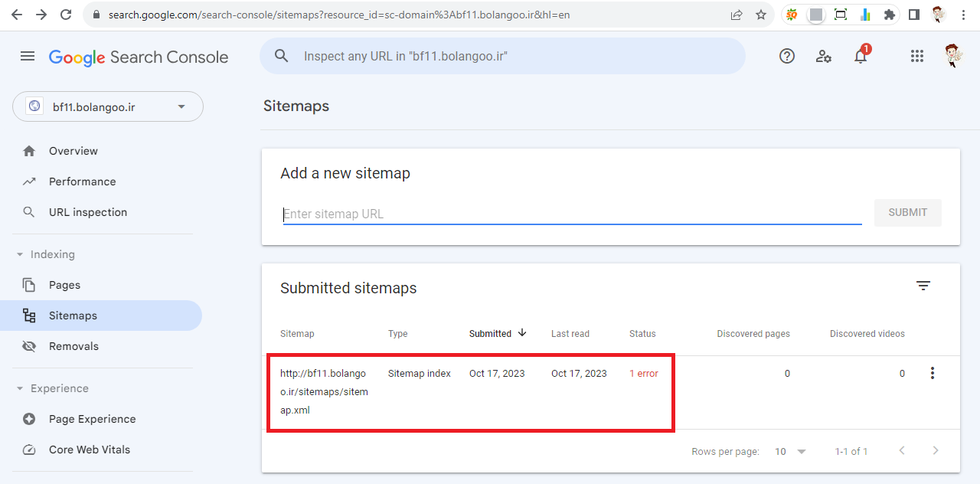
Task: Open the screen capture extension icon
Action: tap(841, 15)
